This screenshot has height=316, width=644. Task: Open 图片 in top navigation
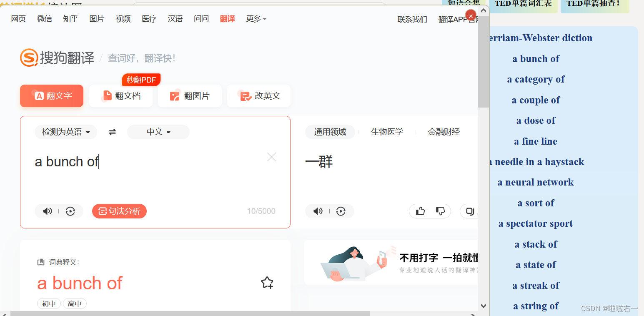(97, 19)
